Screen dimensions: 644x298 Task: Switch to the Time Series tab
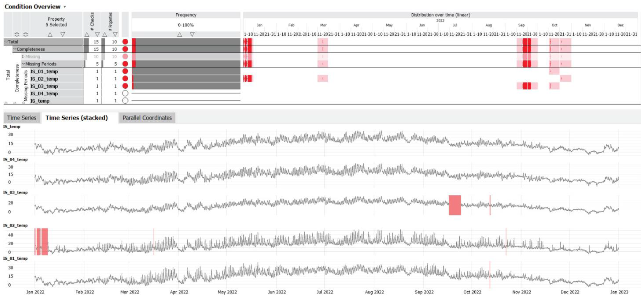tap(22, 118)
